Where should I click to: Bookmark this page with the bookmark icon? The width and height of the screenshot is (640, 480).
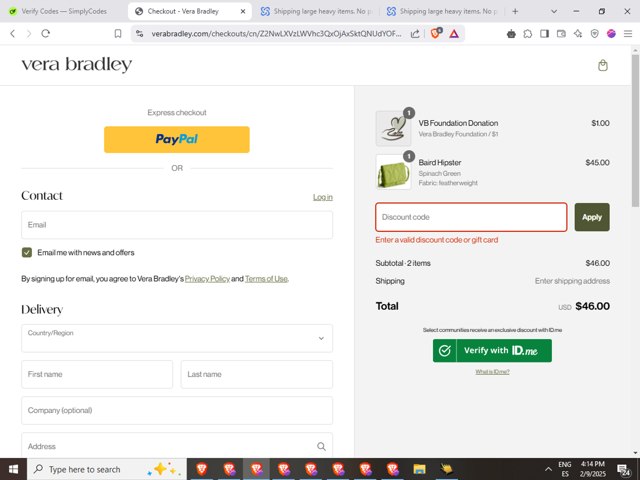pyautogui.click(x=118, y=33)
